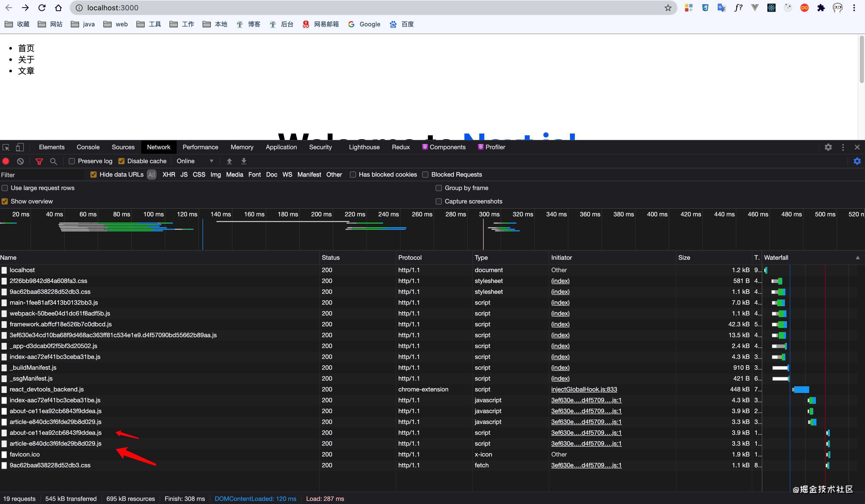Import HAR file upload arrow
Image resolution: width=865 pixels, height=504 pixels.
point(229,161)
